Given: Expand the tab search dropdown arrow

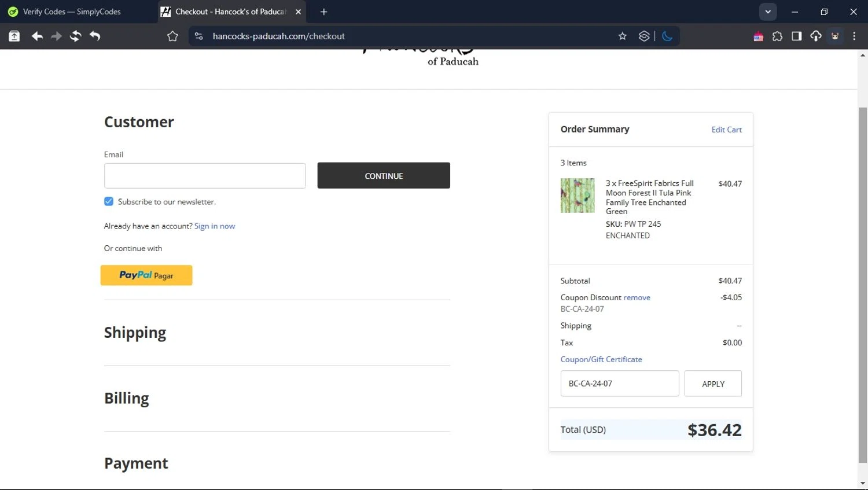Looking at the screenshot, I should pyautogui.click(x=768, y=12).
